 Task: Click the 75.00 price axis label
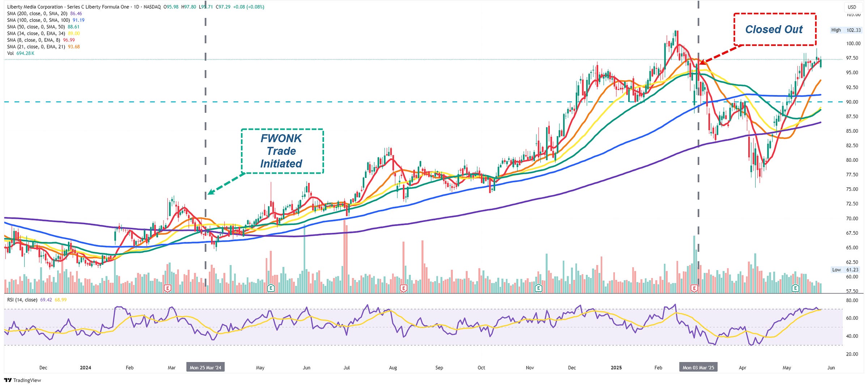852,189
